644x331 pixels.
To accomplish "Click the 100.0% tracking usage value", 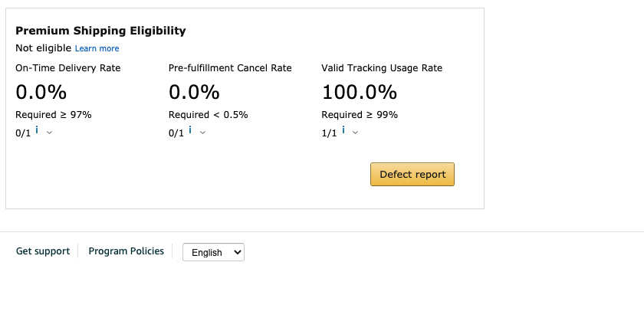I will coord(359,93).
